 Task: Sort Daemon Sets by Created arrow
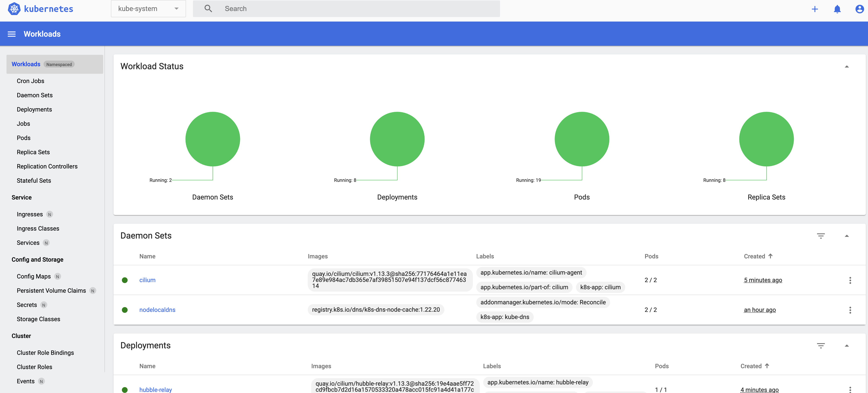click(x=770, y=256)
